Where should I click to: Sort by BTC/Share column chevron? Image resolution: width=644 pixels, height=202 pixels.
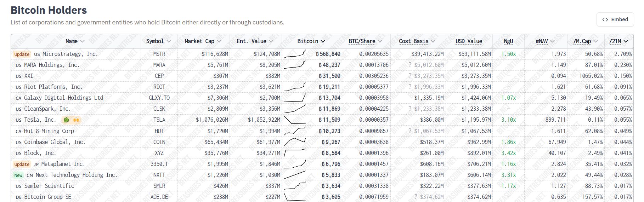[x=380, y=41]
